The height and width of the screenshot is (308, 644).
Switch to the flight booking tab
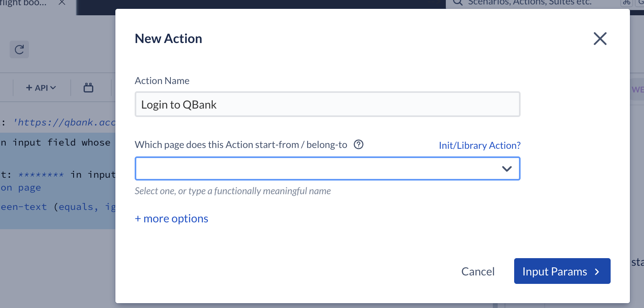(x=23, y=3)
